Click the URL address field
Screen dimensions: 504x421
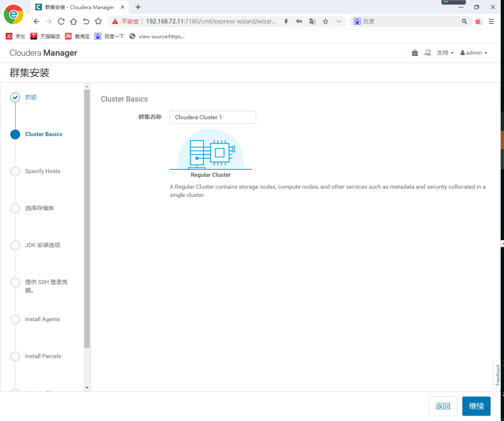click(211, 21)
